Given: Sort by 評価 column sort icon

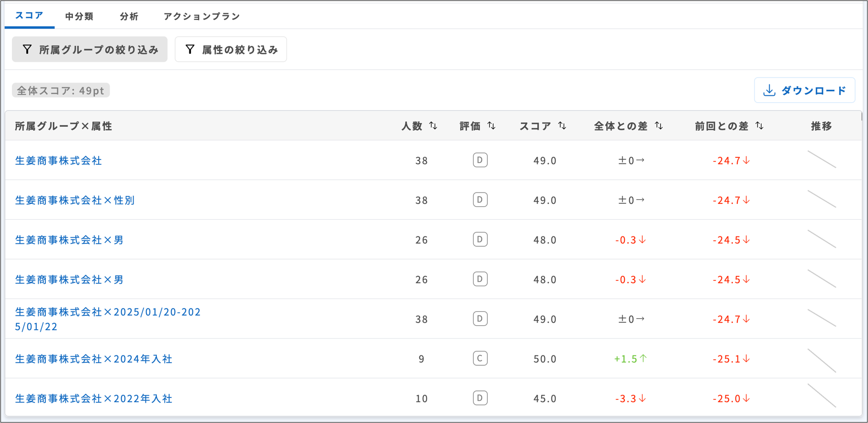Looking at the screenshot, I should point(491,126).
